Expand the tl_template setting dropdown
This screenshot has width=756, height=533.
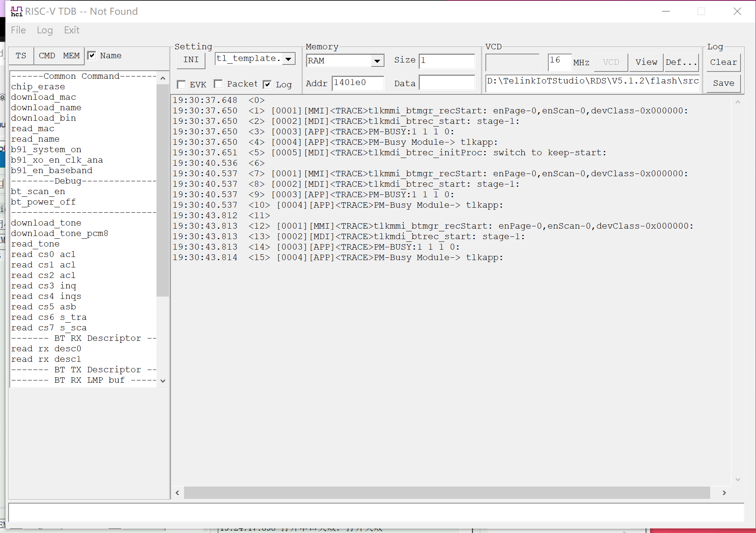[288, 59]
